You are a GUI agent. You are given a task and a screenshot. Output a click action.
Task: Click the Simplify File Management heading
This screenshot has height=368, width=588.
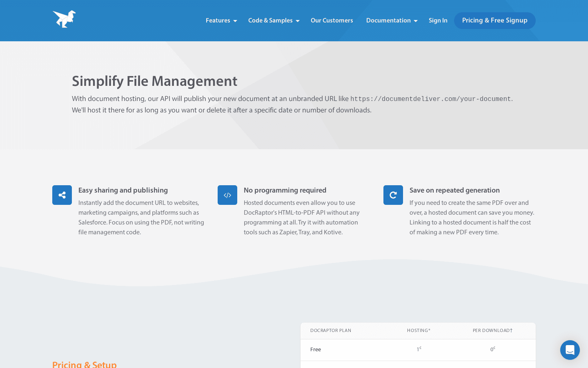point(155,81)
